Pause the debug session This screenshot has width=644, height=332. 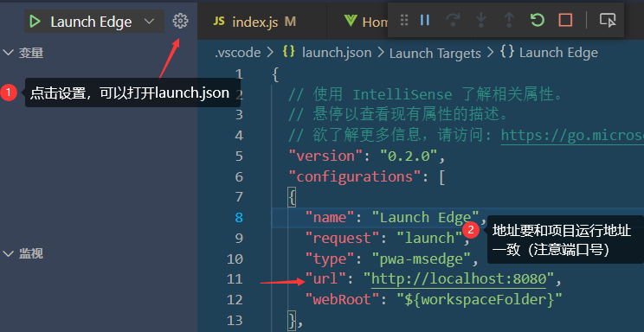tap(425, 20)
